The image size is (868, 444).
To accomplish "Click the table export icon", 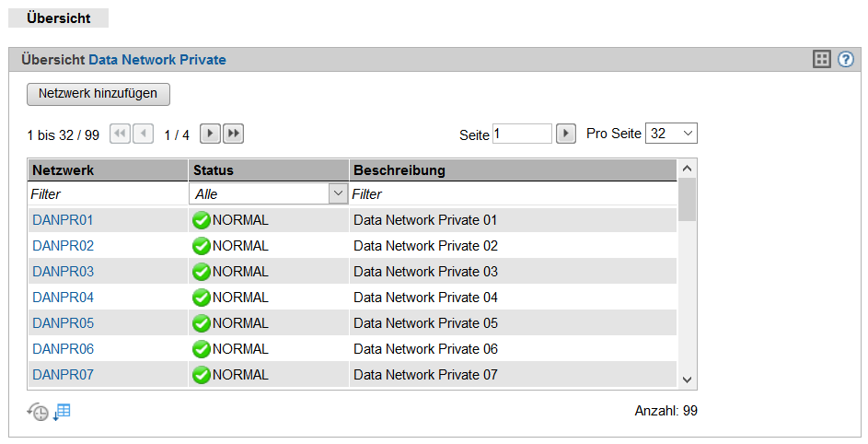I will 62,412.
